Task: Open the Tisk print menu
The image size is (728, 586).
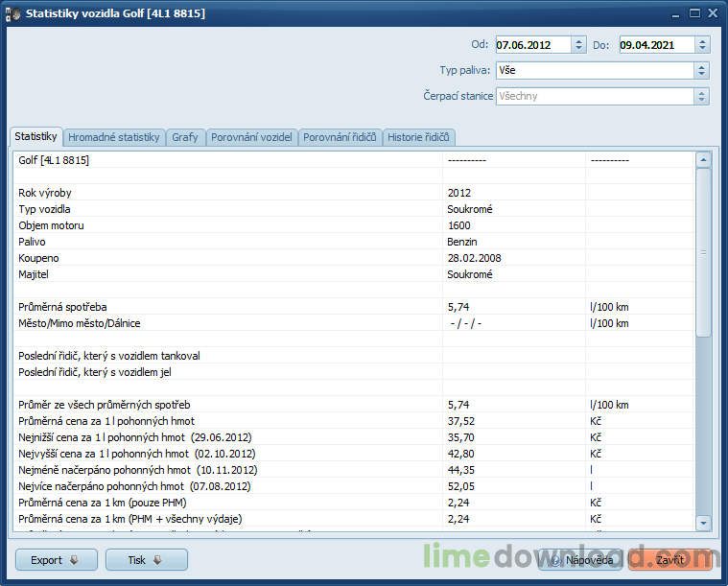Action: pos(146,559)
